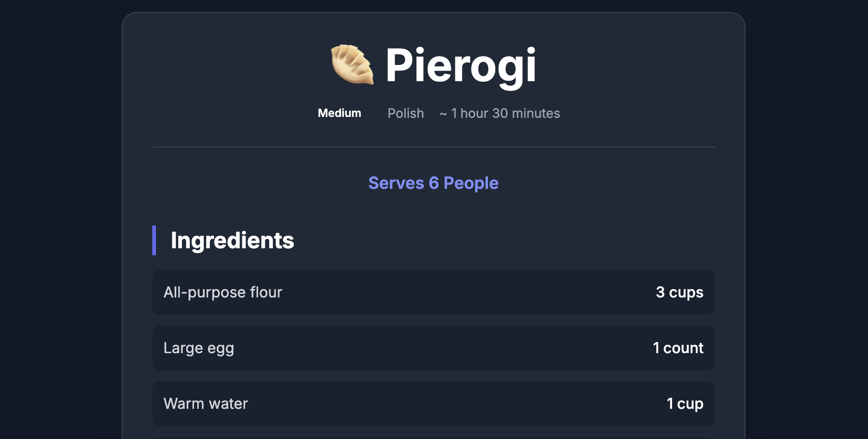Click the word flour in the first ingredient

[x=266, y=292]
